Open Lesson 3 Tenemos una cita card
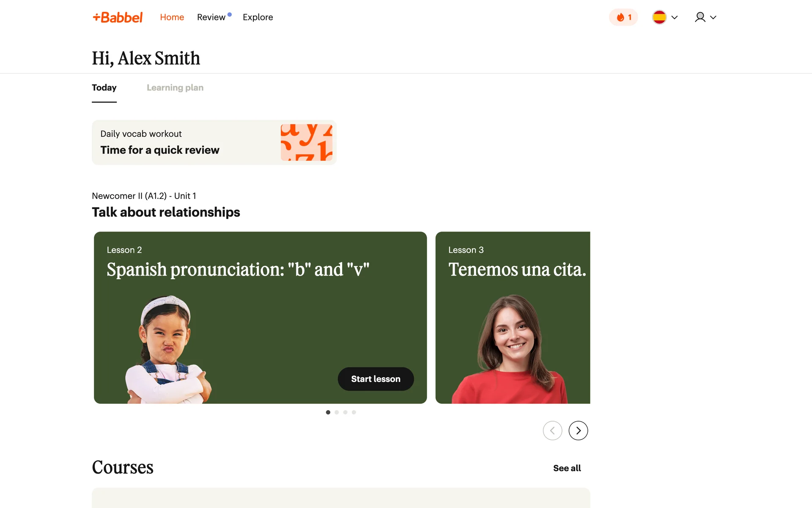 coord(513,317)
